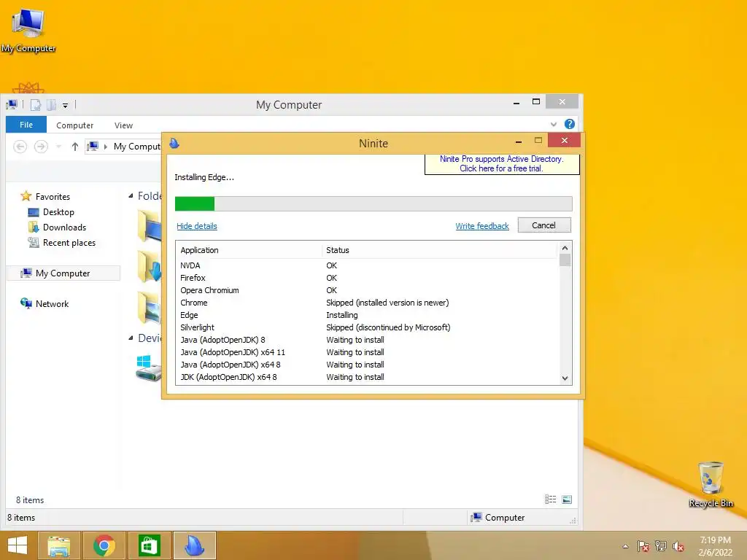Click New Folder icon in quick access toolbar
Image resolution: width=747 pixels, height=560 pixels.
pos(52,104)
